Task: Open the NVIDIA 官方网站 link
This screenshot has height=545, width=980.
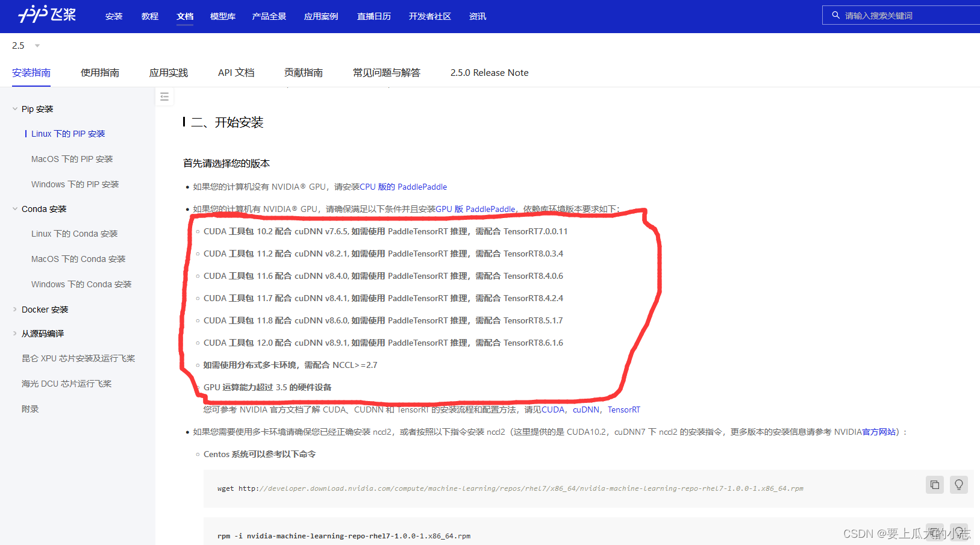Action: pos(879,432)
